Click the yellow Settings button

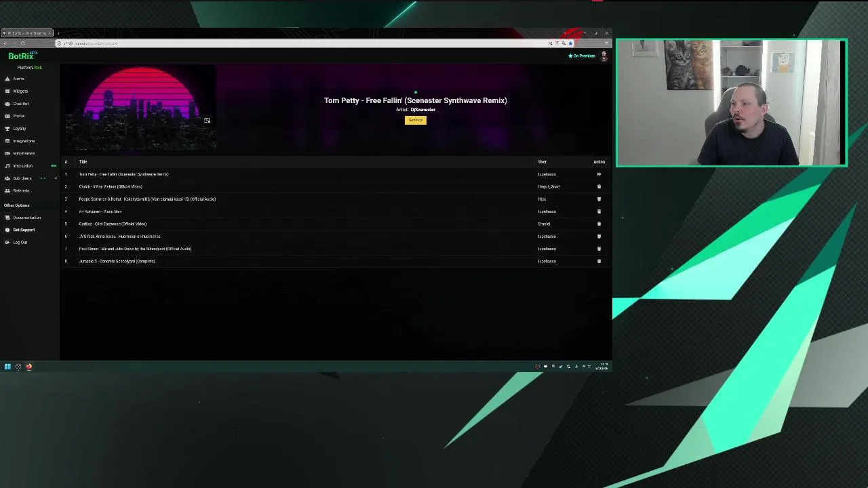416,120
